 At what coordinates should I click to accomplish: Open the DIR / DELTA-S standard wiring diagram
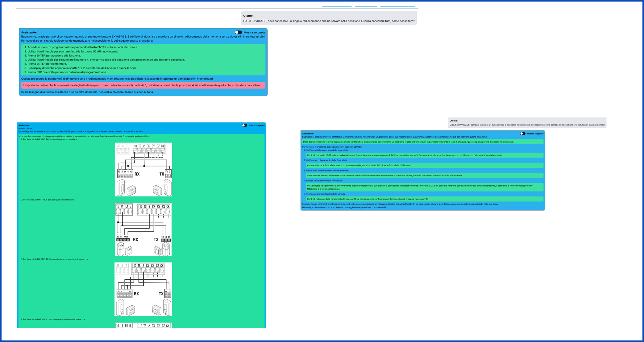[x=143, y=169]
